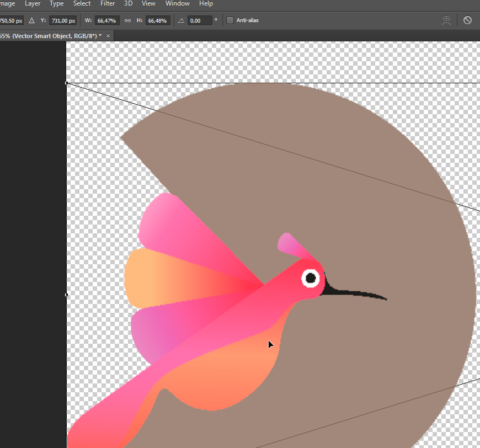Image resolution: width=480 pixels, height=448 pixels.
Task: Open the Type menu
Action: (x=57, y=4)
